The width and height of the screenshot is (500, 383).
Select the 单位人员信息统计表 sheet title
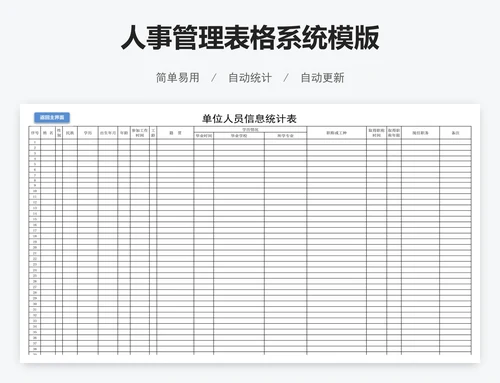(249, 119)
